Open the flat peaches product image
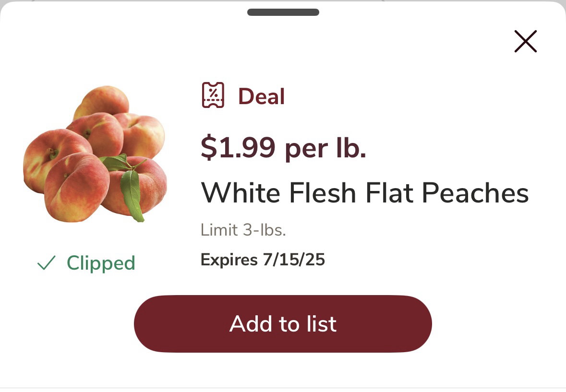This screenshot has width=566, height=392. [x=95, y=154]
